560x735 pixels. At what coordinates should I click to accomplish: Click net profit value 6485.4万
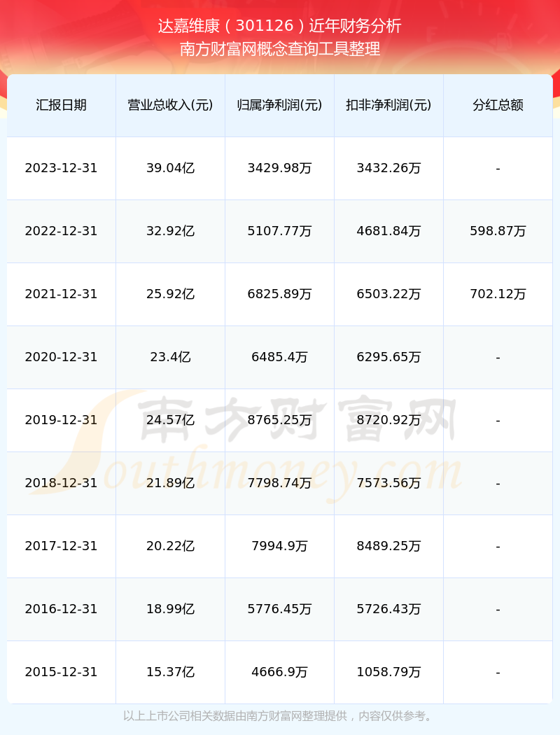point(280,357)
